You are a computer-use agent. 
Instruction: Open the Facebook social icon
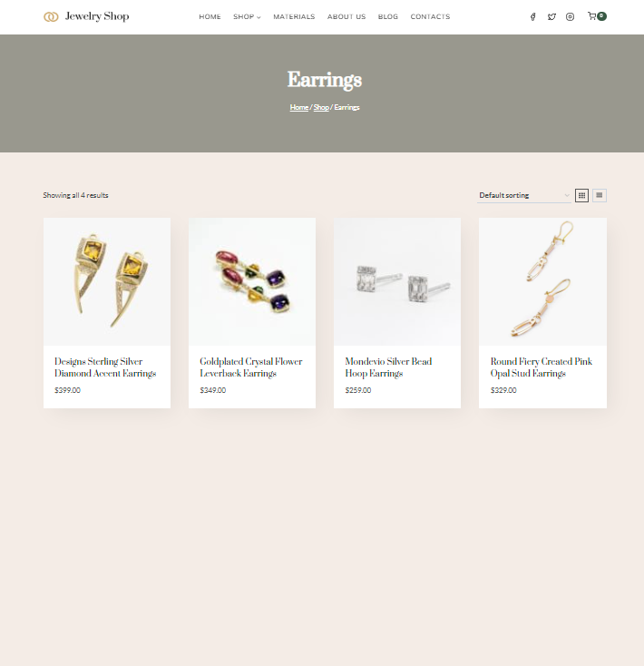pos(532,16)
